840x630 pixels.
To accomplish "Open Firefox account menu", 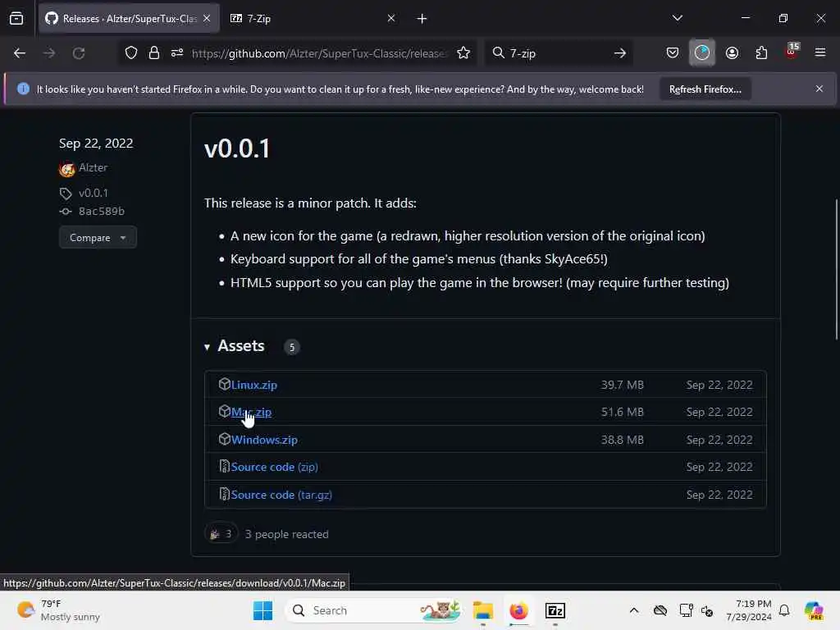I will [732, 53].
